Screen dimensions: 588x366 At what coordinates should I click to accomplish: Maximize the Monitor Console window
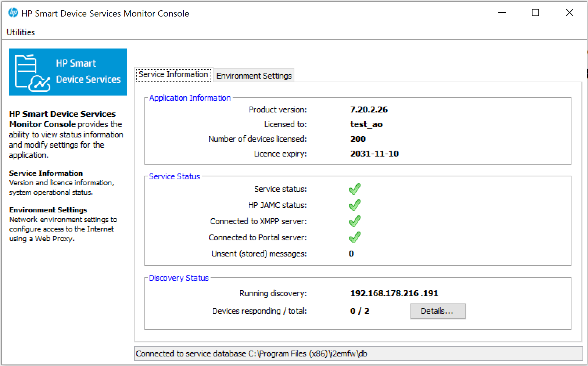pyautogui.click(x=535, y=13)
